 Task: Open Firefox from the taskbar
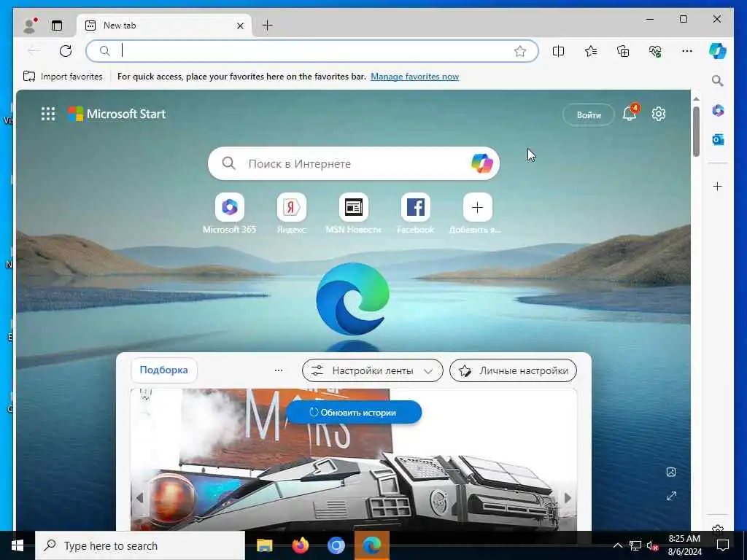pyautogui.click(x=300, y=545)
